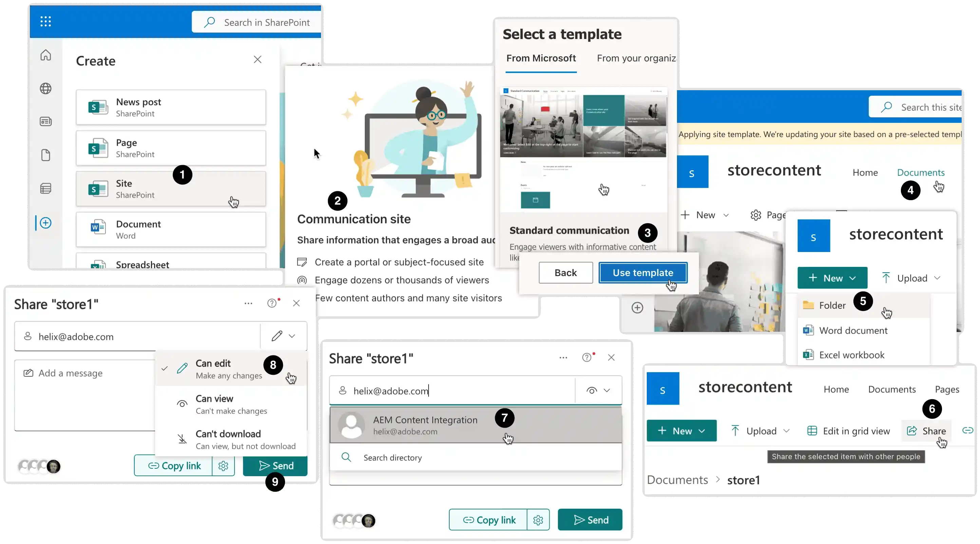Click the SharePoint Site creation icon
980x544 pixels.
click(96, 188)
